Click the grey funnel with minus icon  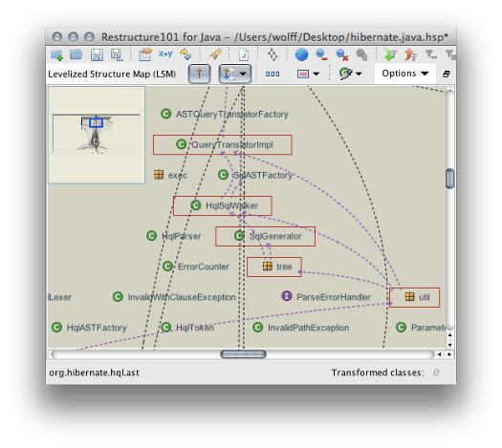(x=430, y=54)
